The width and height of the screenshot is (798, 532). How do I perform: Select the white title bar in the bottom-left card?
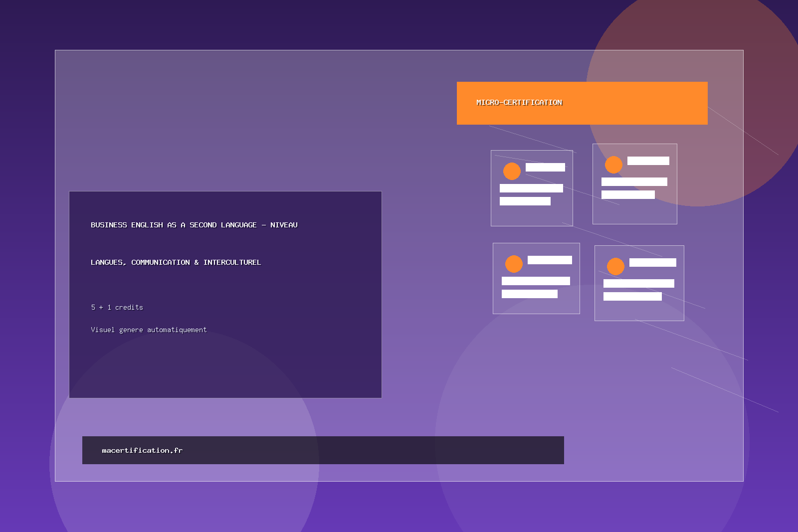click(x=550, y=260)
